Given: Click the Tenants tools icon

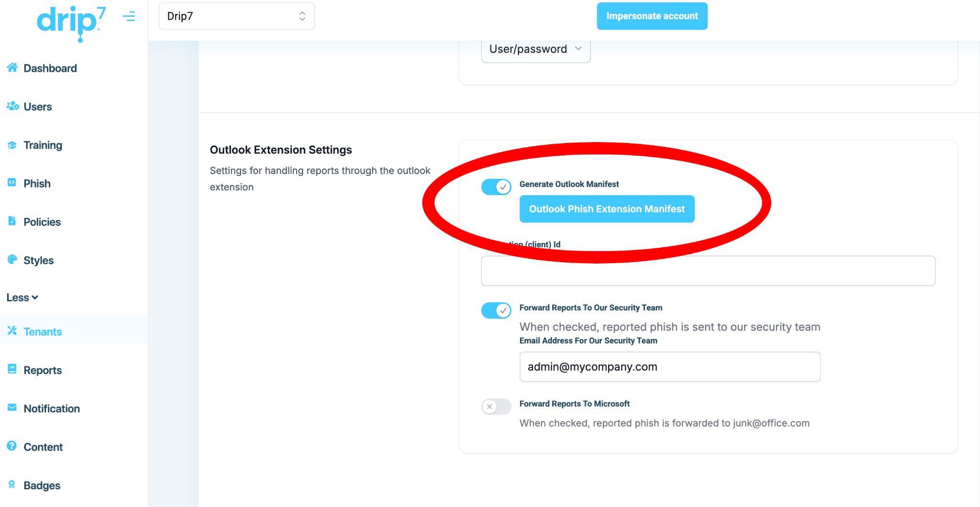Looking at the screenshot, I should pyautogui.click(x=12, y=331).
